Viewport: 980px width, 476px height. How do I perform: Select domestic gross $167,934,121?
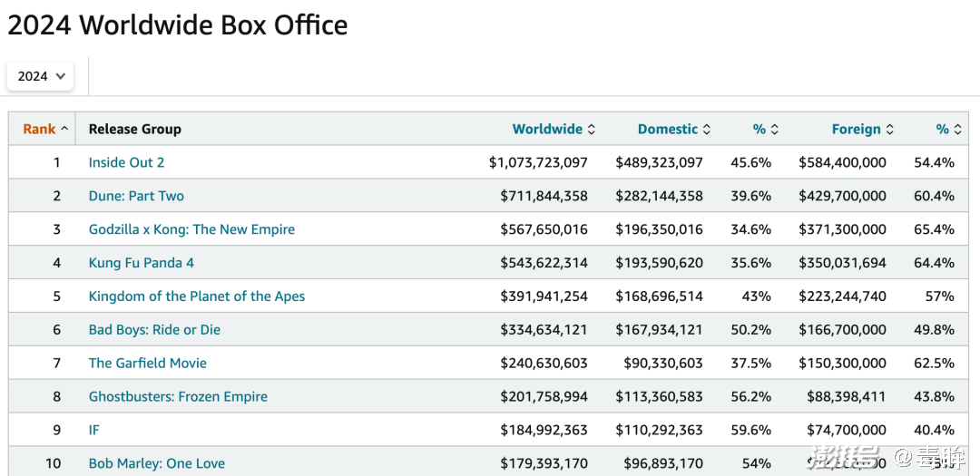tap(660, 330)
